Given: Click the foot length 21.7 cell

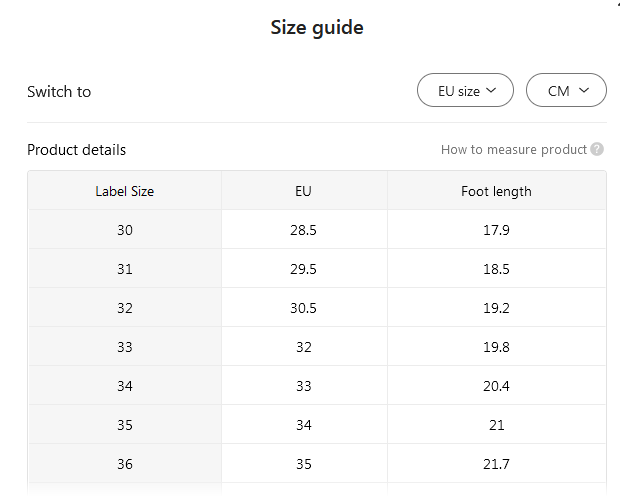Looking at the screenshot, I should [x=496, y=464].
